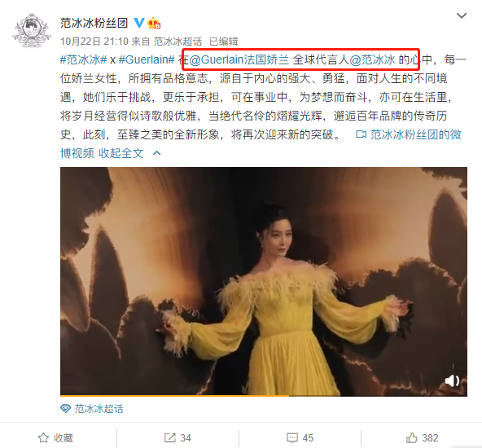The height and width of the screenshot is (448, 482).
Task: Play the video of yellow dress
Action: click(264, 281)
